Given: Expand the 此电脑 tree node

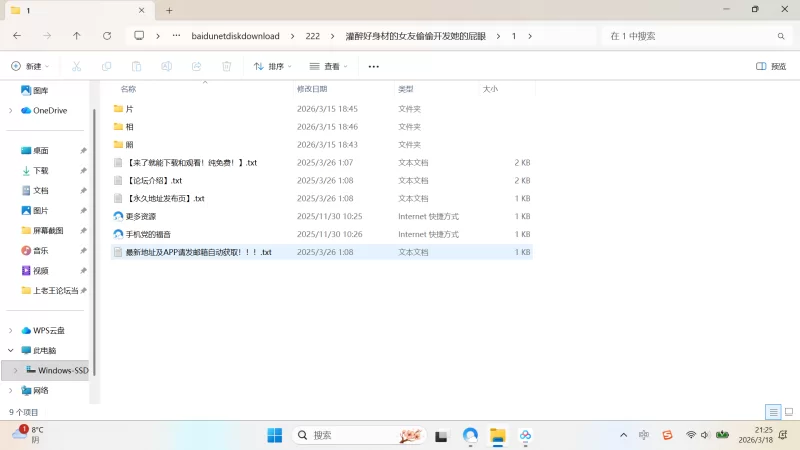Looking at the screenshot, I should pyautogui.click(x=11, y=351).
